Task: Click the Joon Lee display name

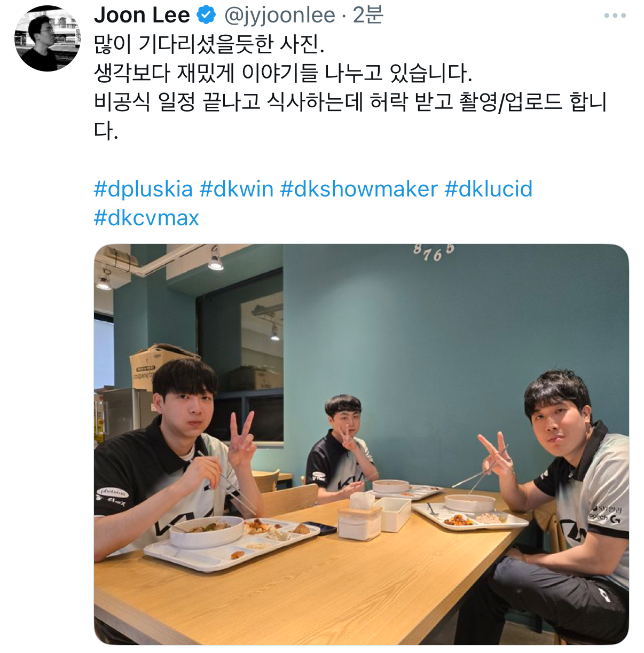Action: [x=142, y=15]
